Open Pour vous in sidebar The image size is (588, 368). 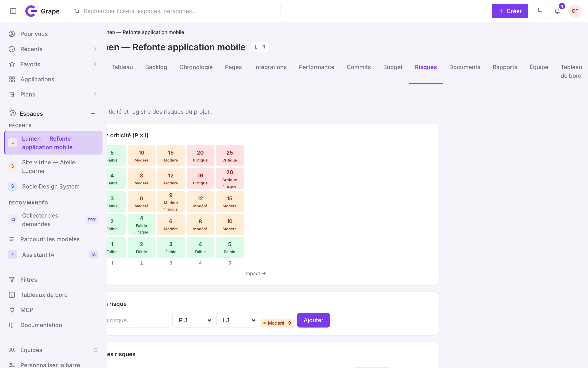coord(53,34)
